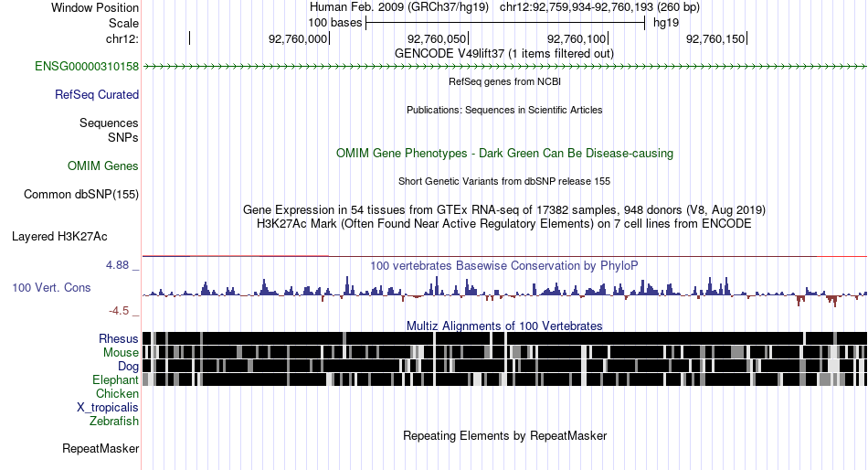
Task: Click the Dog alignment bar row
Action: [504, 366]
